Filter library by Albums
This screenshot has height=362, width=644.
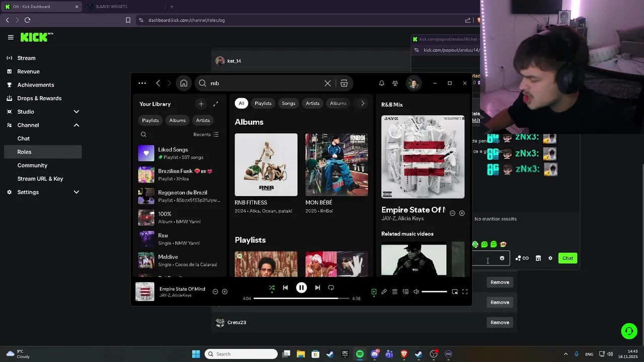pyautogui.click(x=177, y=121)
